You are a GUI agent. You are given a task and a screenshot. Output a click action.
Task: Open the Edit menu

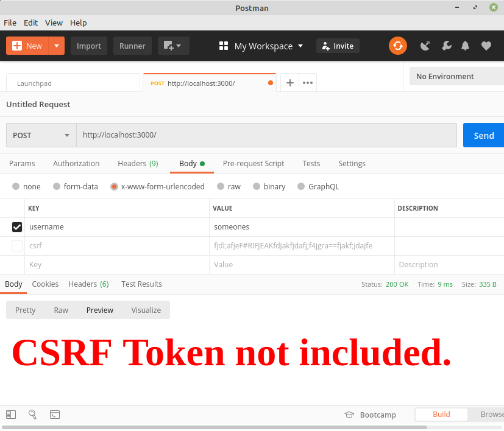[30, 23]
